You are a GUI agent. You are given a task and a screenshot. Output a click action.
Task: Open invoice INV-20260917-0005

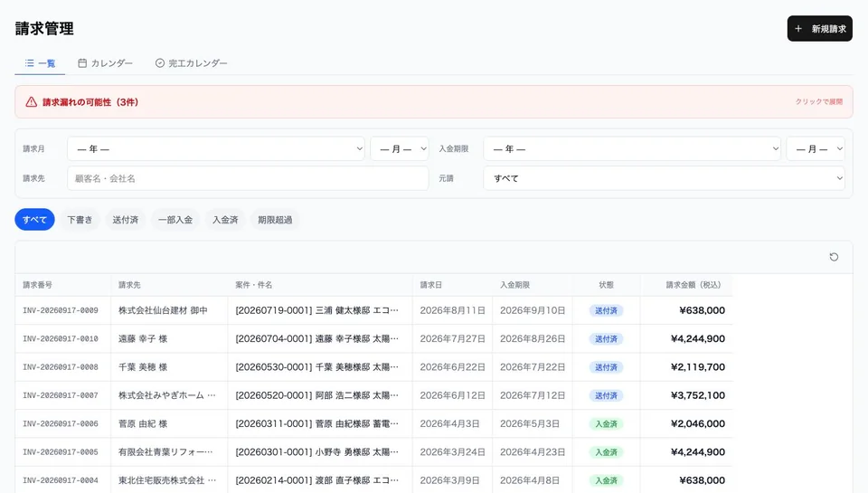point(61,452)
